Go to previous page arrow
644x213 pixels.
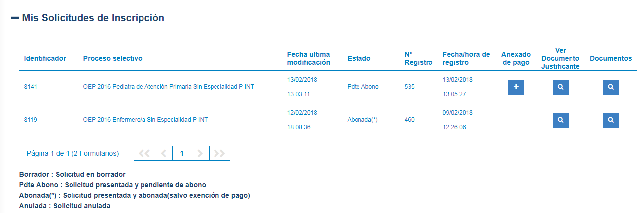(163, 153)
